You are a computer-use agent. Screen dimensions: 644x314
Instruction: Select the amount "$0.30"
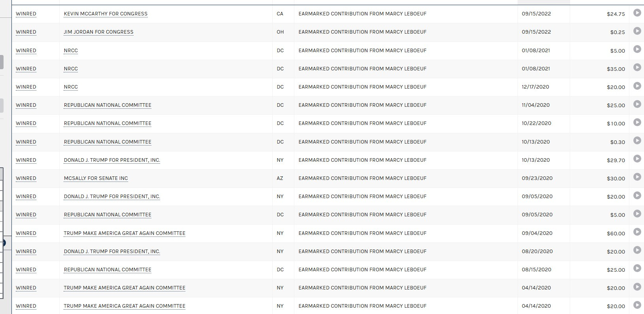pos(618,142)
